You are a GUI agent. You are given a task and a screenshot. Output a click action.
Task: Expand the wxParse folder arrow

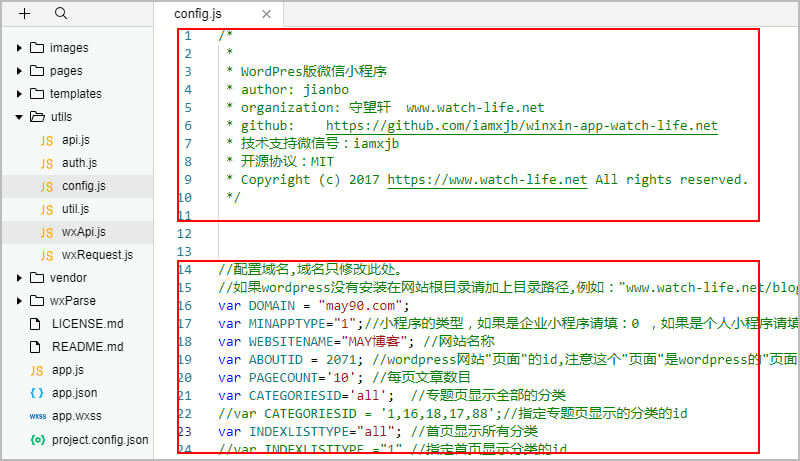[19, 301]
